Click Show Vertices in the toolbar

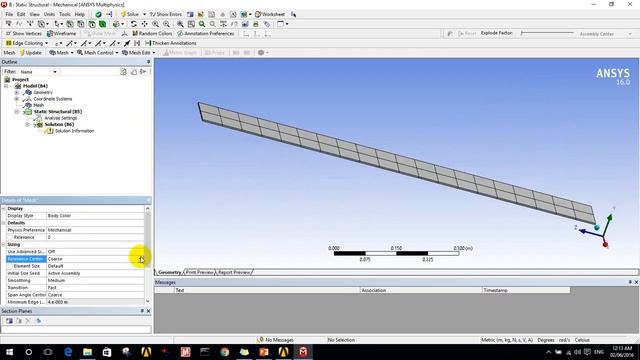pos(24,33)
